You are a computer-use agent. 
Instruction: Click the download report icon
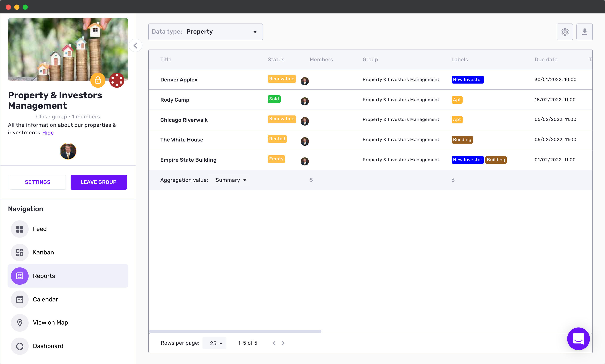click(584, 32)
